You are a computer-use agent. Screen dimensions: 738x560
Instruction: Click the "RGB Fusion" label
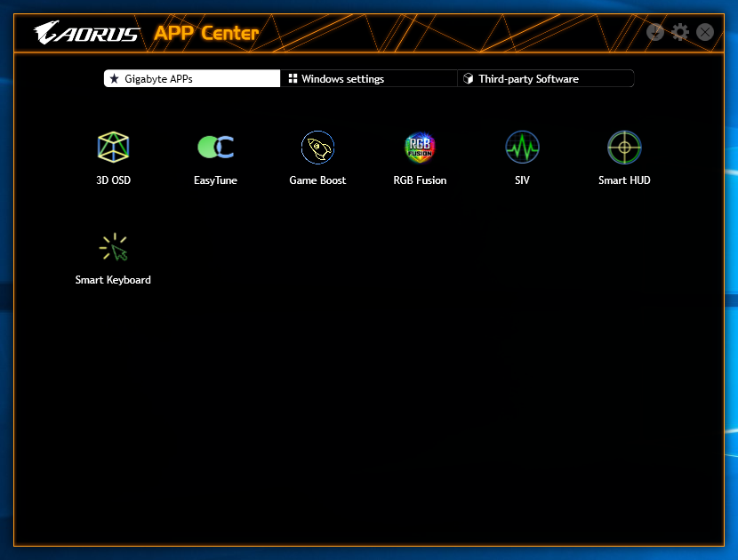tap(420, 180)
